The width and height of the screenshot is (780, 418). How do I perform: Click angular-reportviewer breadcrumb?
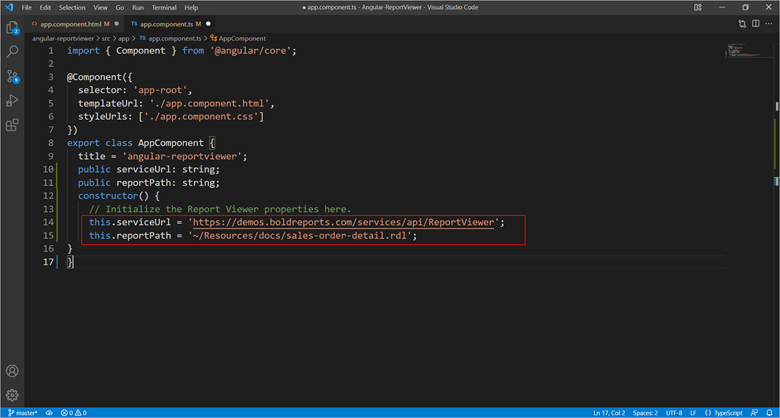click(x=63, y=38)
